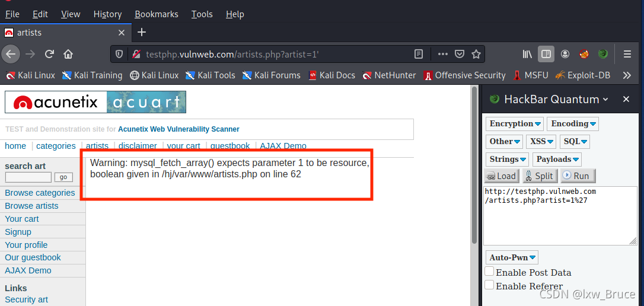Expand the XSS dropdown
The image size is (644, 306).
[x=541, y=141]
